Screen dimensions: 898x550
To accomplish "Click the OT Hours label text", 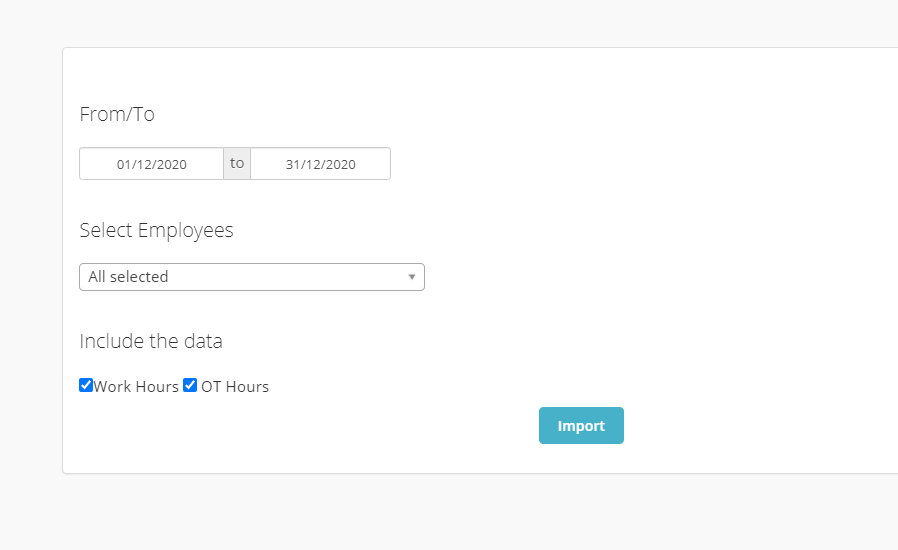I will (235, 387).
